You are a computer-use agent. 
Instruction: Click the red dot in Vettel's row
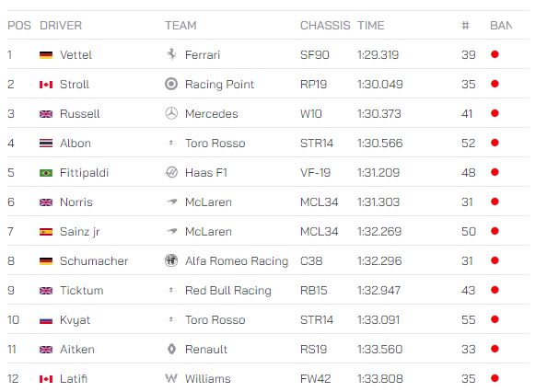[x=495, y=54]
